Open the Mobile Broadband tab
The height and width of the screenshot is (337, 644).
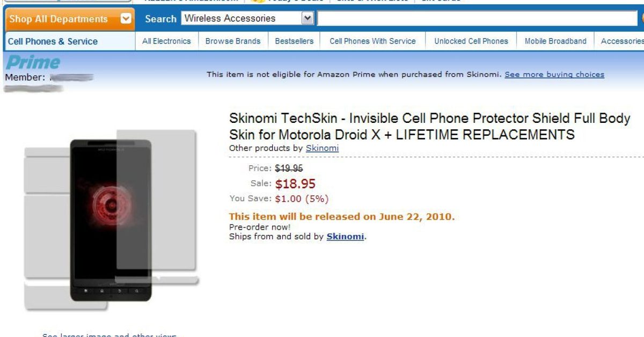(x=555, y=41)
